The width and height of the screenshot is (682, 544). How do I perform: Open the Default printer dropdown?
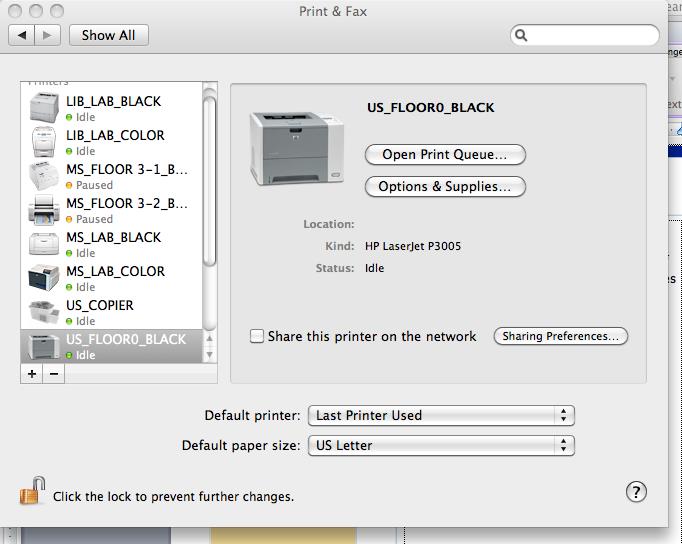tap(441, 415)
